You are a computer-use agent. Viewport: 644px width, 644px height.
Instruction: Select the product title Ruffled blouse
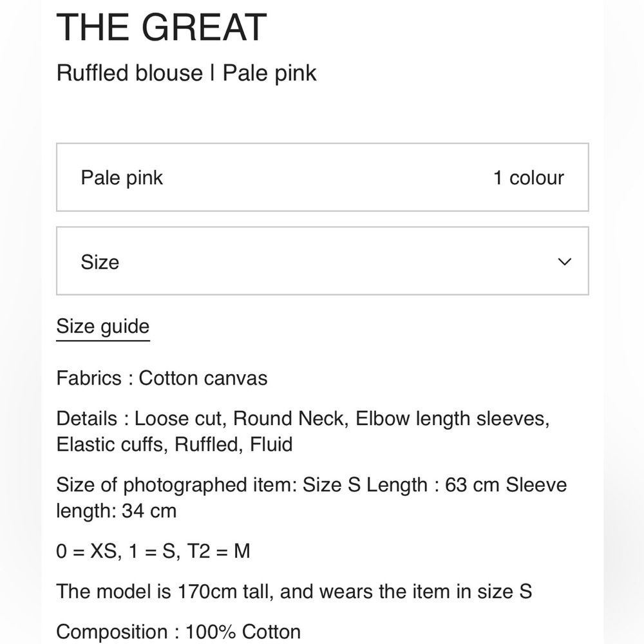[x=187, y=73]
